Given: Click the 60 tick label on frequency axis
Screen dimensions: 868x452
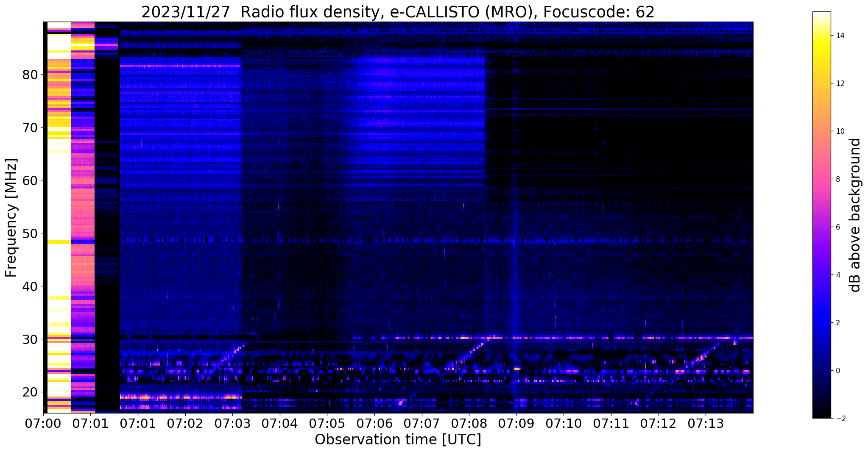Looking at the screenshot, I should click(x=30, y=181).
